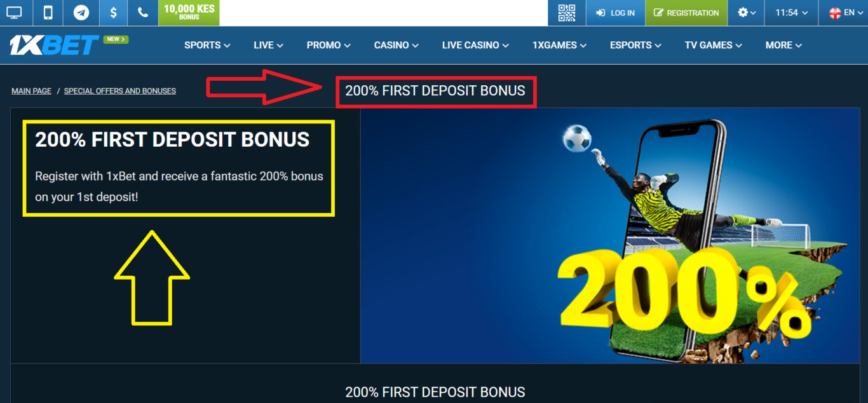
Task: Click the 10,000 KES bonus button
Action: [x=189, y=13]
